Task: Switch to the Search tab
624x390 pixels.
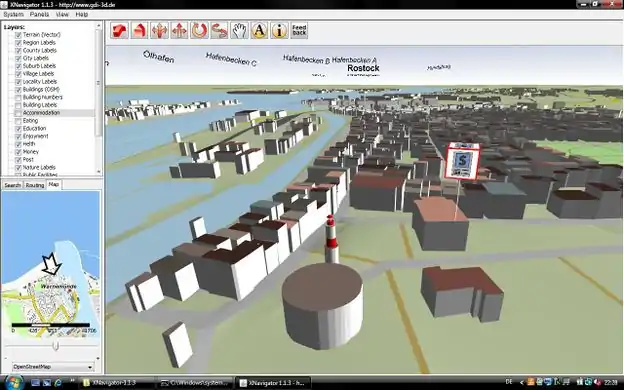Action: 12,185
